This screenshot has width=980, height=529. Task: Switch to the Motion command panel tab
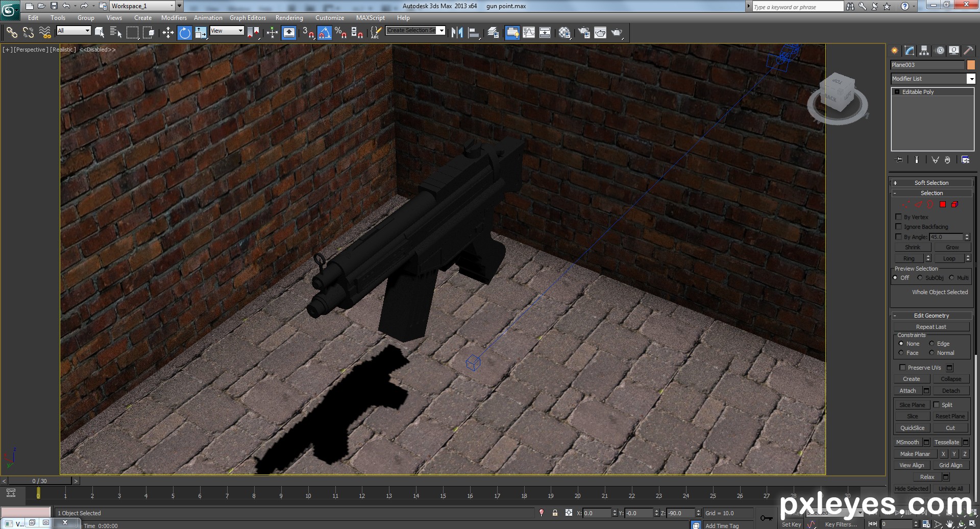940,50
